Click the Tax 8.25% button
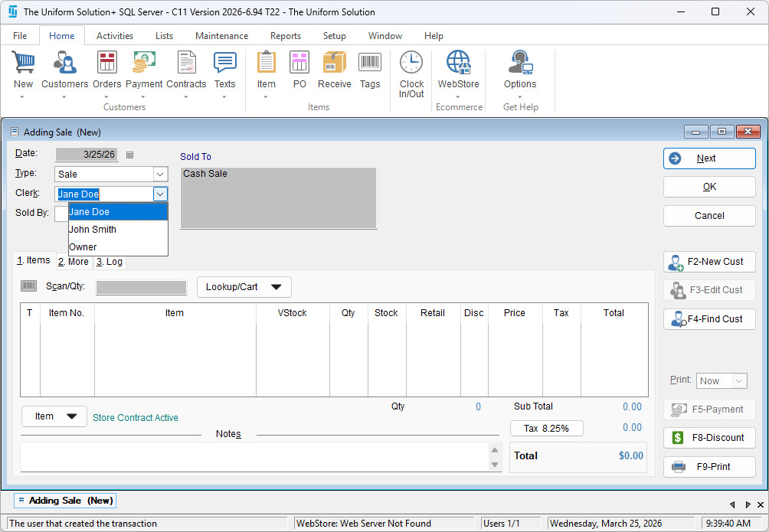769x532 pixels. coord(546,429)
